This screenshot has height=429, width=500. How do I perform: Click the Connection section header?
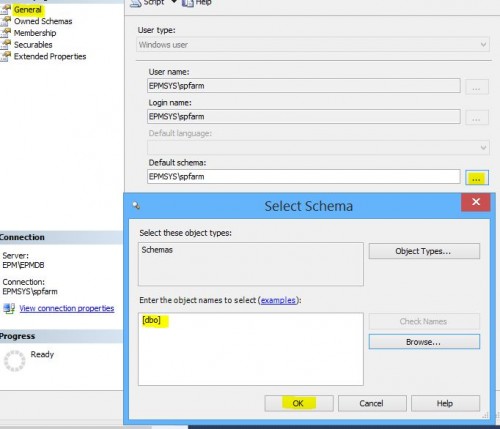[61, 237]
